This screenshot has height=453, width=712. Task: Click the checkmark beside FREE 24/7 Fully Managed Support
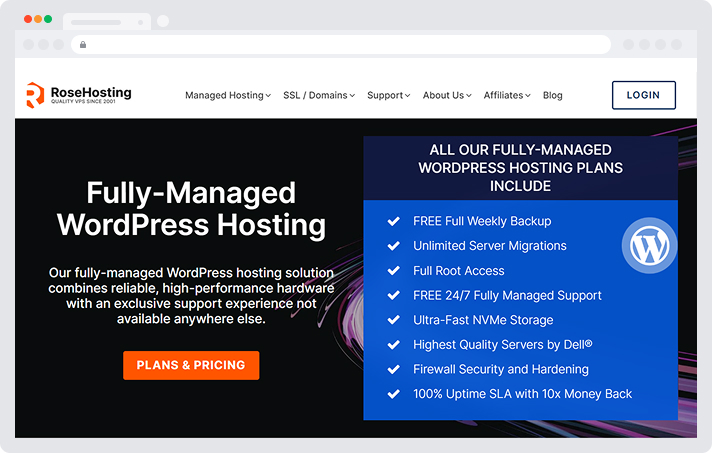coord(393,295)
